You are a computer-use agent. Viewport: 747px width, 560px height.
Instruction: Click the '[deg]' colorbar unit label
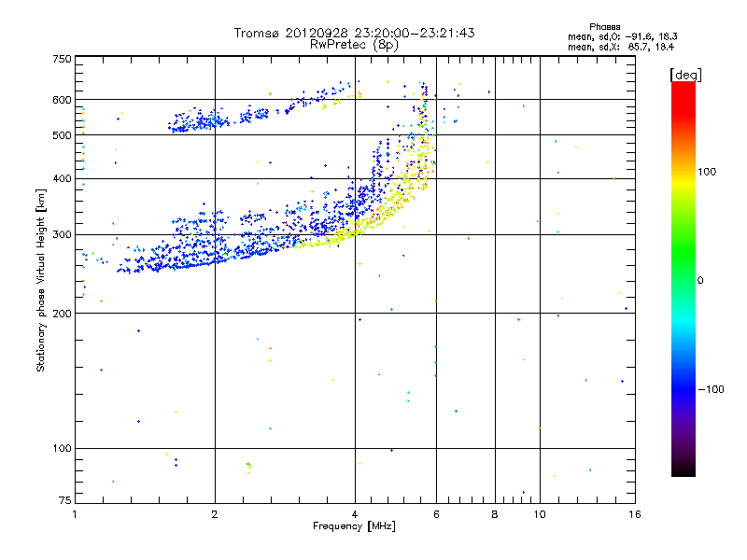pyautogui.click(x=685, y=75)
